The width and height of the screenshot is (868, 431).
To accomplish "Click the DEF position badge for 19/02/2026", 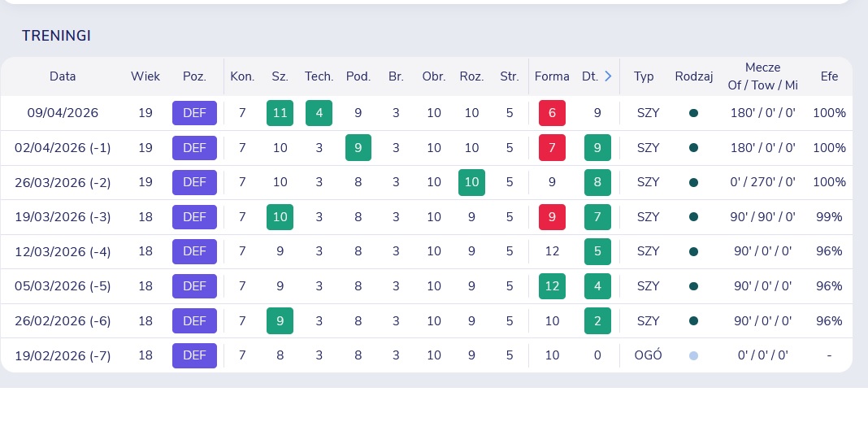I will [194, 355].
